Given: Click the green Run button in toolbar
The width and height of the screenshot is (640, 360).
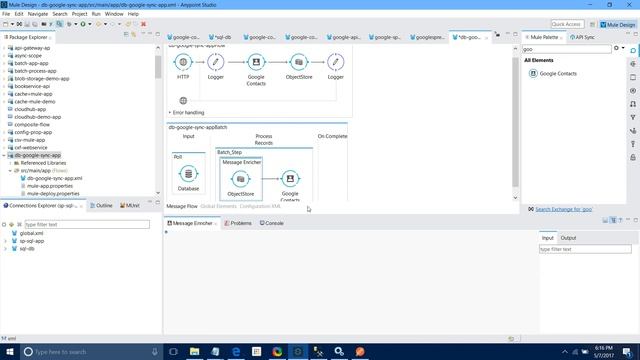Looking at the screenshot, I should pyautogui.click(x=83, y=24).
